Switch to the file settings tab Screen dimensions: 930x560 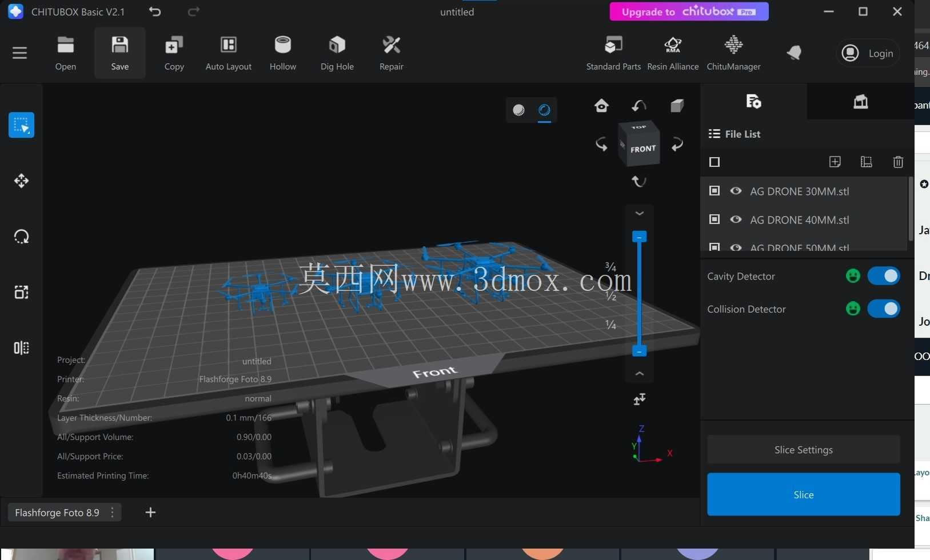click(753, 102)
